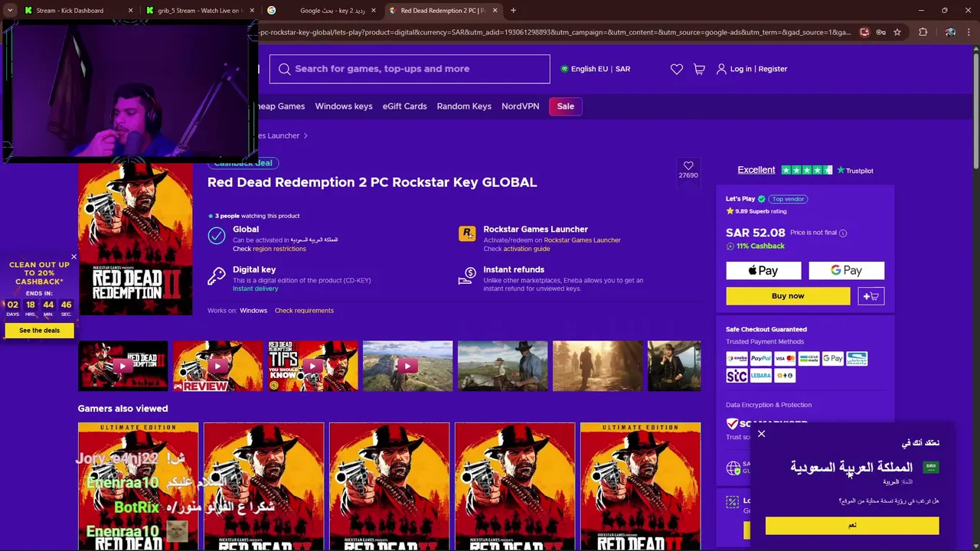
Task: Click the crypto payment icon
Action: (785, 376)
